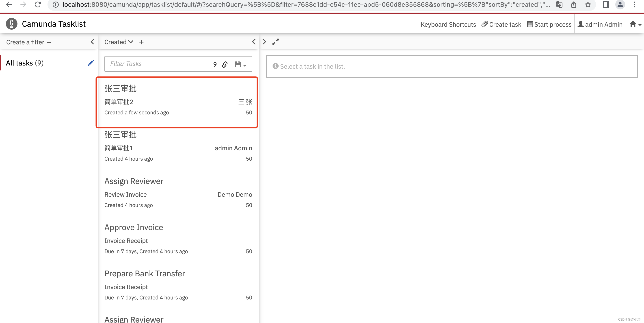
Task: Open the save query dropdown
Action: 240,65
